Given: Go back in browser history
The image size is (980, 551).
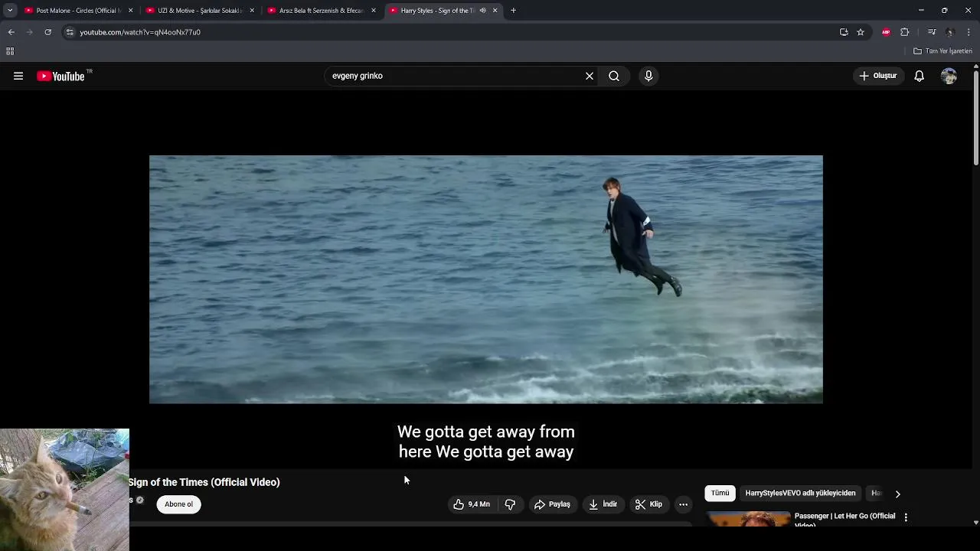Looking at the screenshot, I should coord(11,32).
